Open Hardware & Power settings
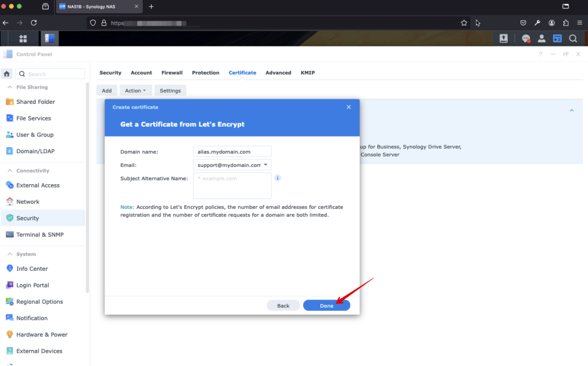Image resolution: width=588 pixels, height=366 pixels. coord(42,334)
